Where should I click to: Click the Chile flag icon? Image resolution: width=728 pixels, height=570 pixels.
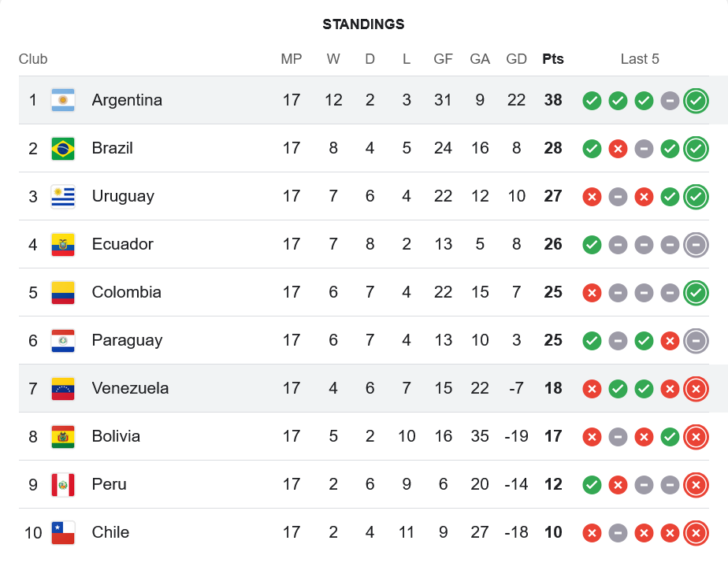coord(63,532)
